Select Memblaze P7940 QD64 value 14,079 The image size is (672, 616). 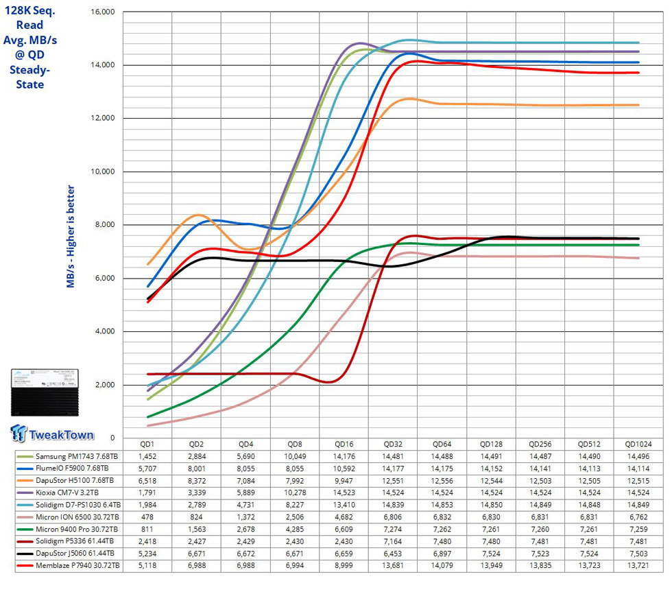pyautogui.click(x=442, y=566)
